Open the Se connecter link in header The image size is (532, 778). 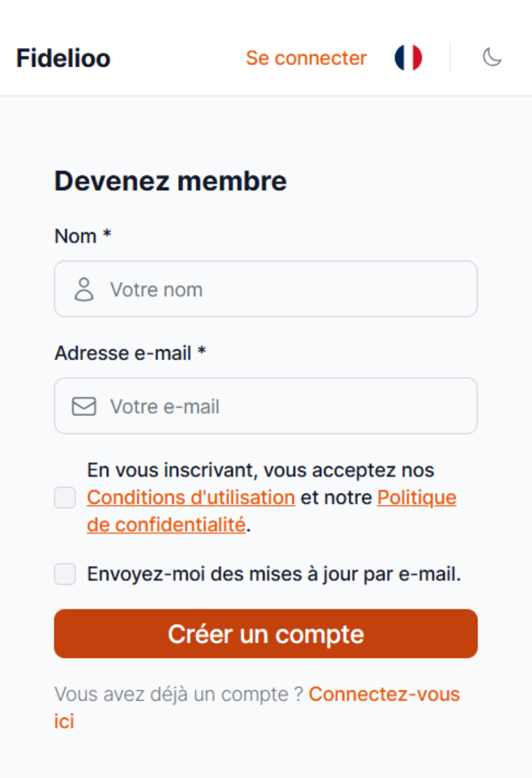tap(306, 58)
